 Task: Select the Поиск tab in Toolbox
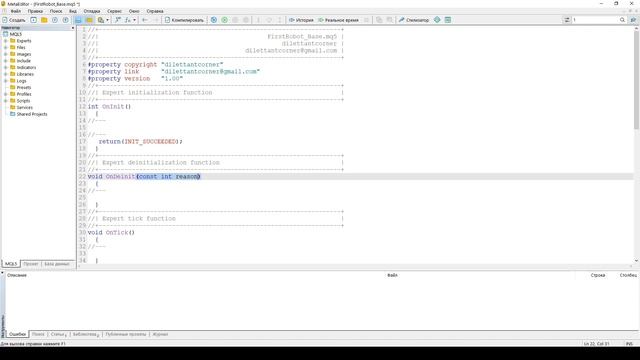tap(38, 334)
